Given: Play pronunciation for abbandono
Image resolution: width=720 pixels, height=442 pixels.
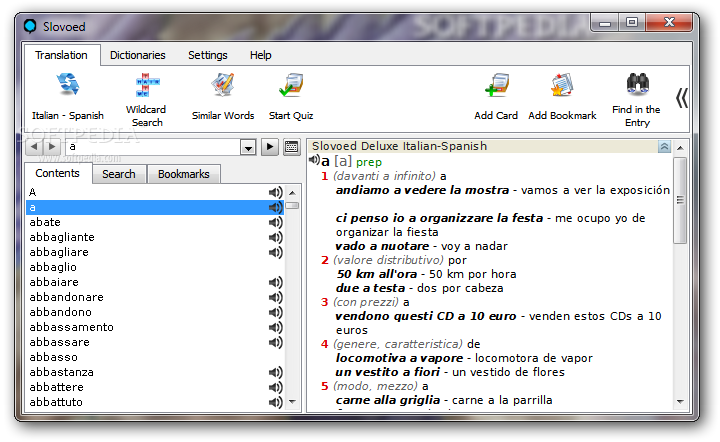Looking at the screenshot, I should tap(276, 312).
